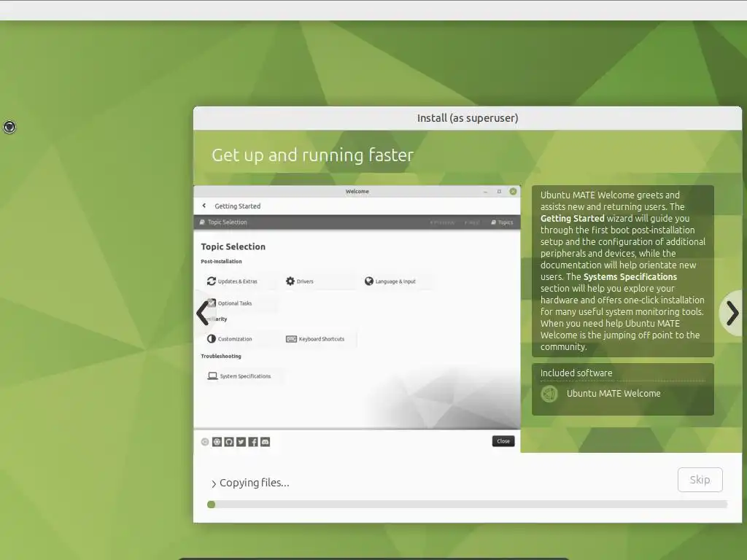Click the System Specifications laptop icon
The height and width of the screenshot is (560, 747).
(212, 376)
